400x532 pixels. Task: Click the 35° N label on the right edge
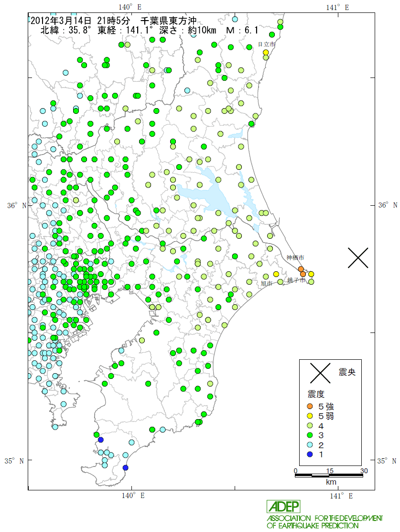coord(387,461)
